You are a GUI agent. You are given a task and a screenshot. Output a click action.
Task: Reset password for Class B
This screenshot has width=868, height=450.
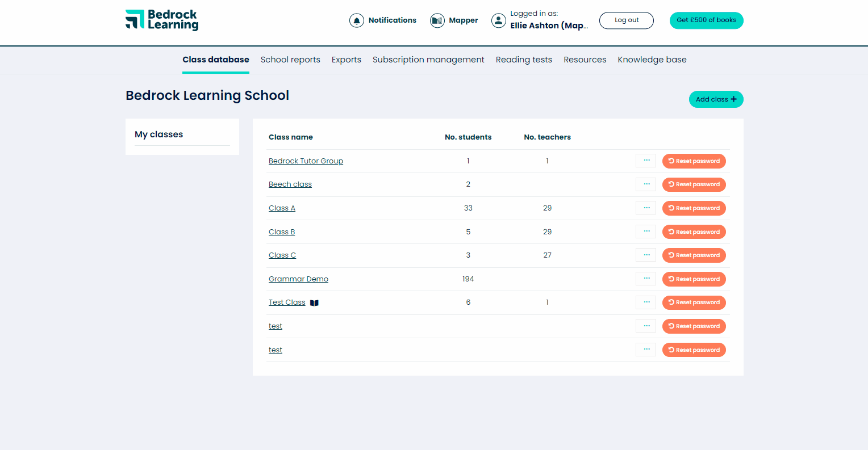[694, 232]
